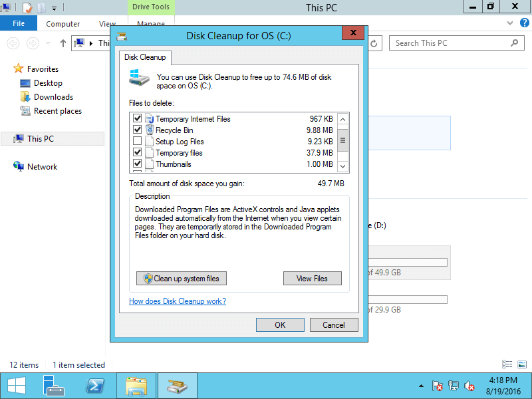Click the search magnifier icon
Screen dimensions: 532x399
point(515,43)
